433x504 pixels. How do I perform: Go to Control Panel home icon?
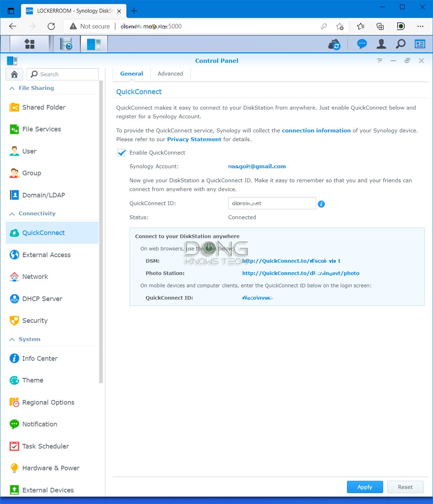click(14, 74)
